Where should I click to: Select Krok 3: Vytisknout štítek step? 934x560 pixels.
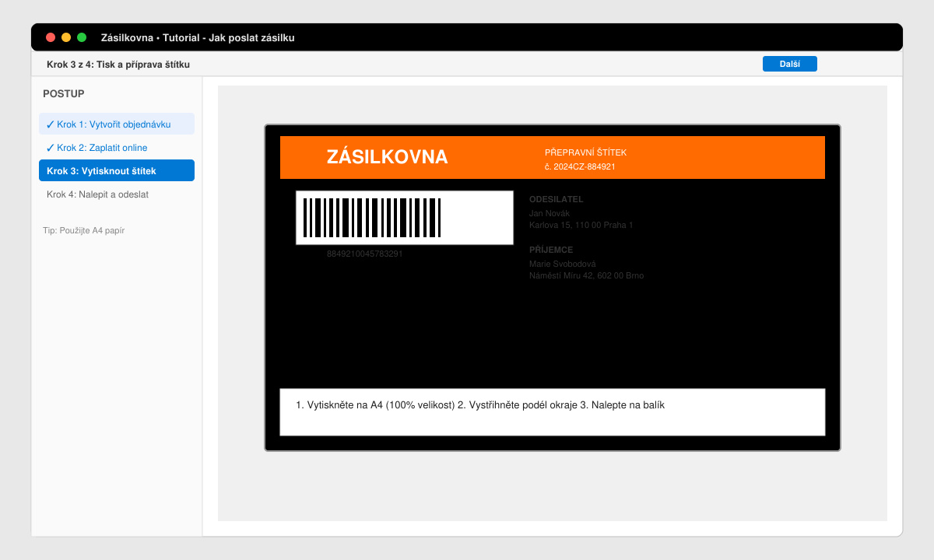(x=117, y=170)
